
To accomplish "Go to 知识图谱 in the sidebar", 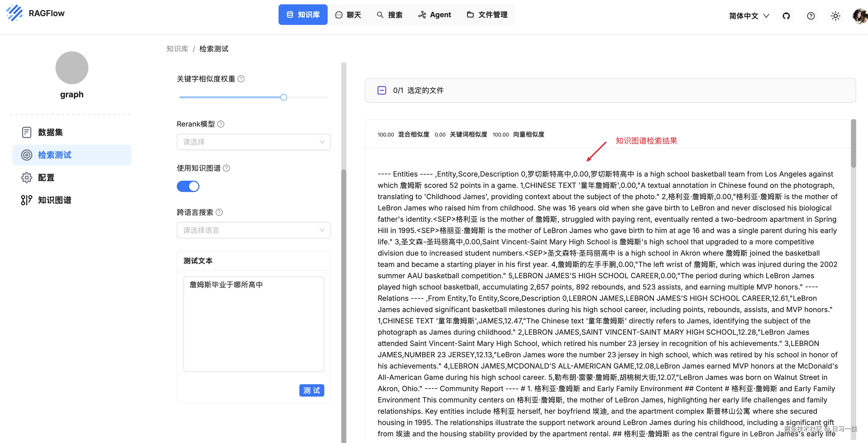I will [x=54, y=200].
